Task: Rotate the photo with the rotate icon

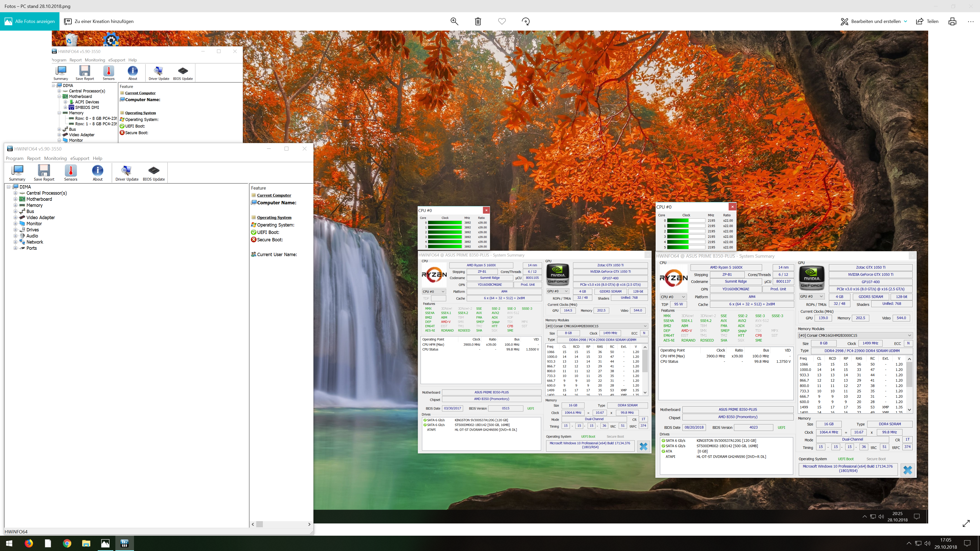Action: tap(526, 21)
